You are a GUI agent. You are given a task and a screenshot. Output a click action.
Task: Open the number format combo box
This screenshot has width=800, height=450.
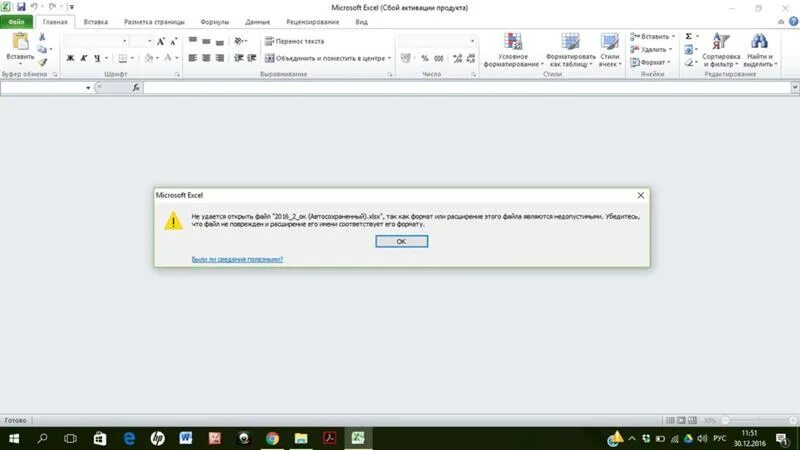click(437, 41)
